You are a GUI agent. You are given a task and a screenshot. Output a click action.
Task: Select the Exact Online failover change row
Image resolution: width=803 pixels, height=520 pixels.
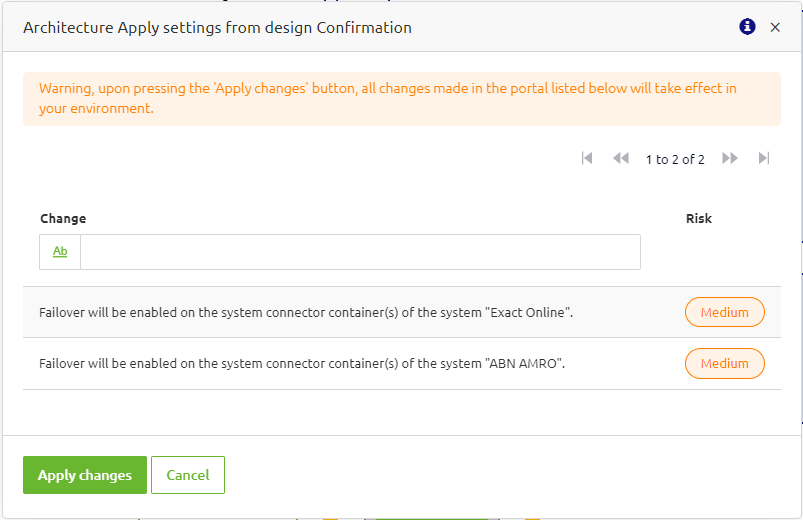tap(402, 312)
